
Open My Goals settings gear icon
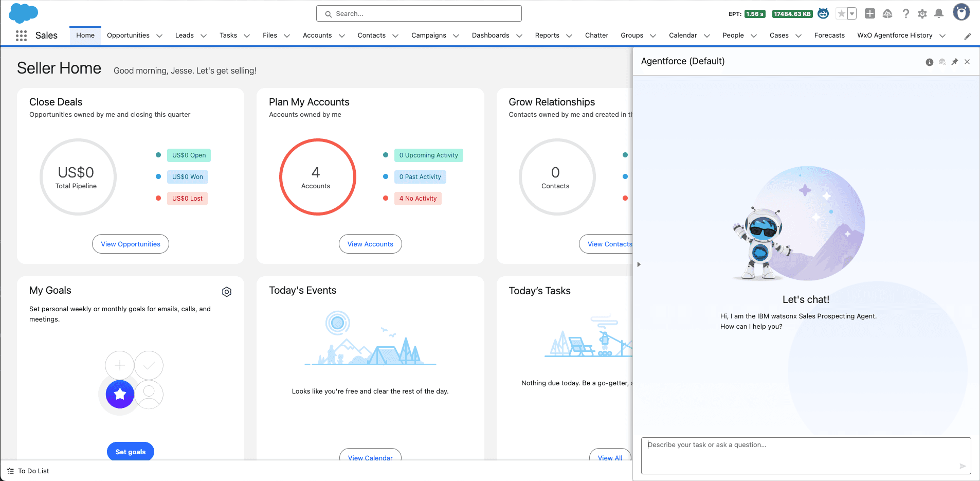click(227, 292)
